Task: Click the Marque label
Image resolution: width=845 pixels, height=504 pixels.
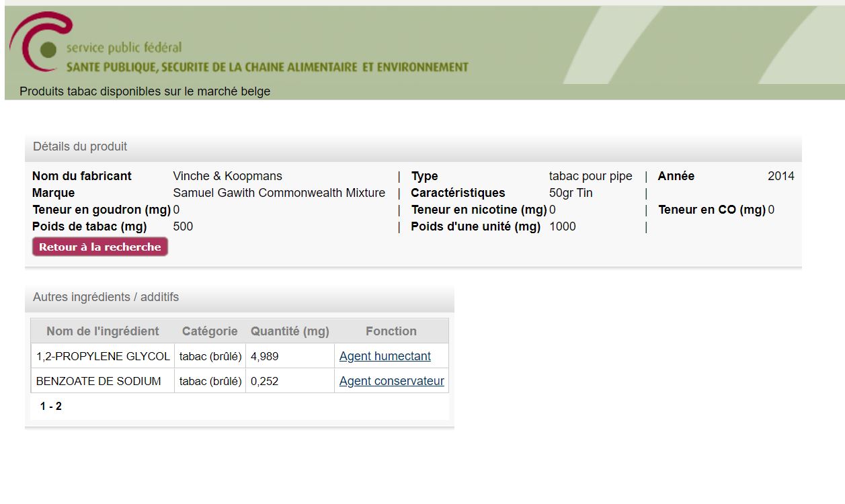Action: coord(54,193)
